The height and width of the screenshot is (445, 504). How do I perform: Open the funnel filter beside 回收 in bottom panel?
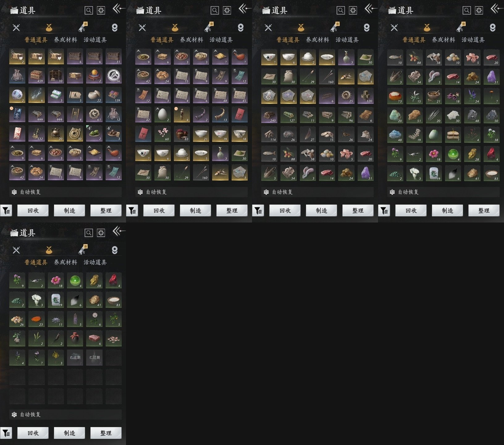6,433
